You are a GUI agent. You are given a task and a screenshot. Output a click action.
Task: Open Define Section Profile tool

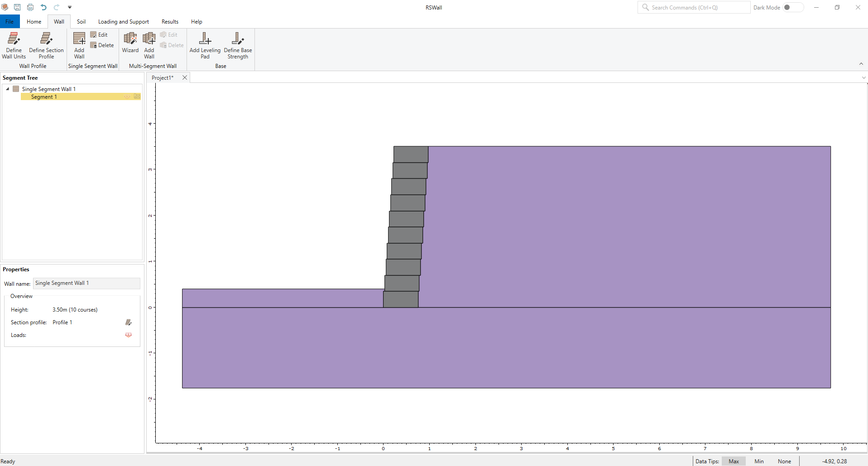click(46, 45)
